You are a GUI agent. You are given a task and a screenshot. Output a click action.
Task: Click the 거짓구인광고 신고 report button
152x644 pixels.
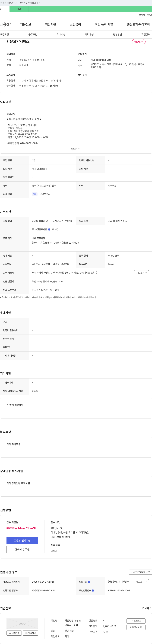coord(140,572)
